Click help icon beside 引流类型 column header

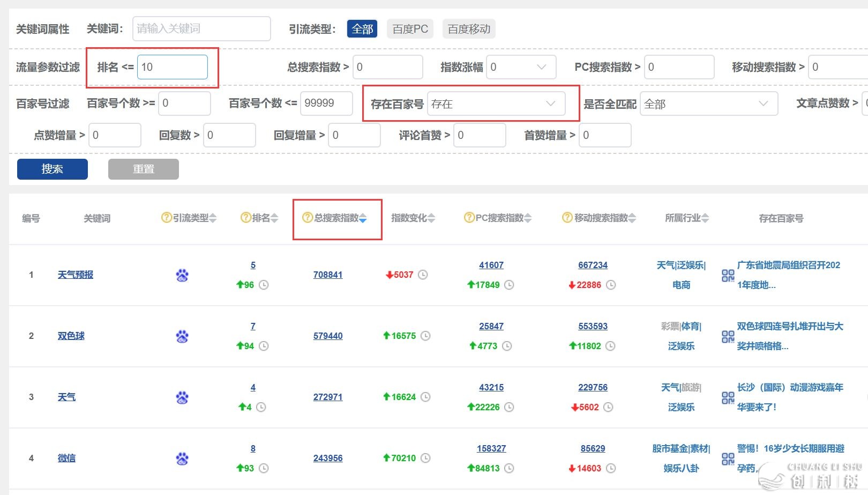pyautogui.click(x=166, y=218)
